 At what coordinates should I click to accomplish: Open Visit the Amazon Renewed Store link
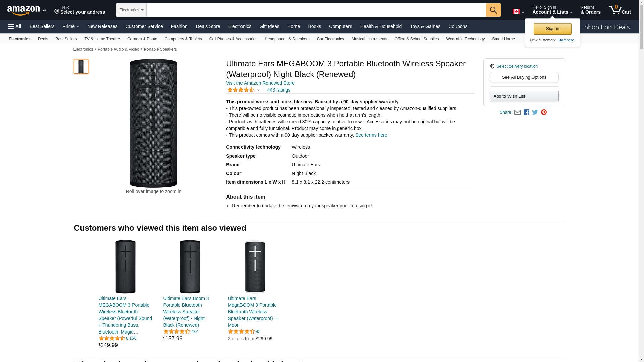pos(260,83)
